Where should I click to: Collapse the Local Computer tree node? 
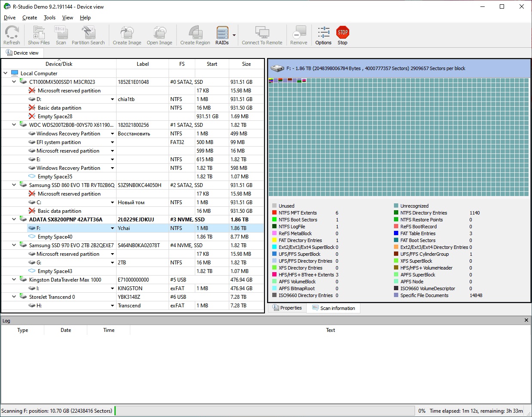6,74
